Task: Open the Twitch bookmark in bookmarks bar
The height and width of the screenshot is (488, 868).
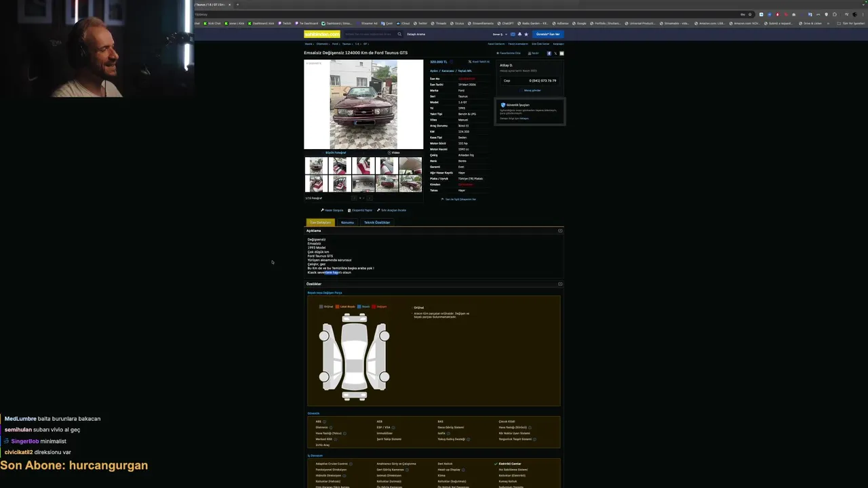Action: pyautogui.click(x=285, y=23)
